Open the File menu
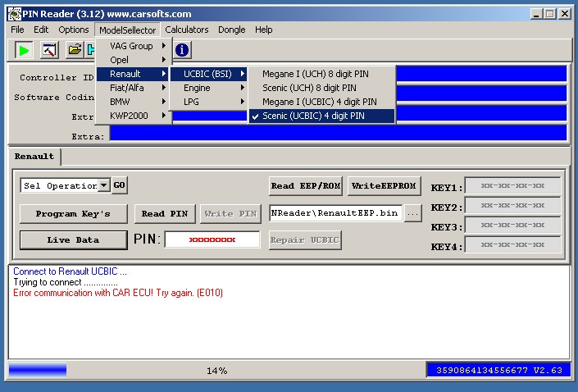578x392 pixels. [x=17, y=30]
